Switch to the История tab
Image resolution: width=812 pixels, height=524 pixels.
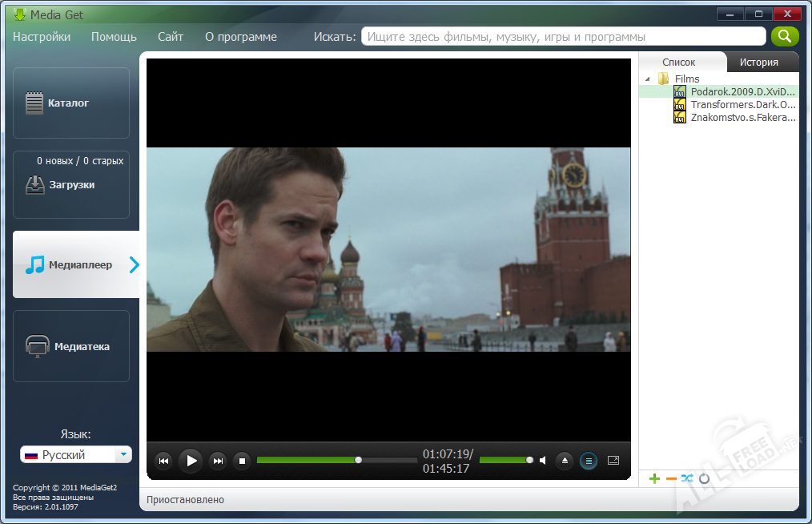(758, 62)
